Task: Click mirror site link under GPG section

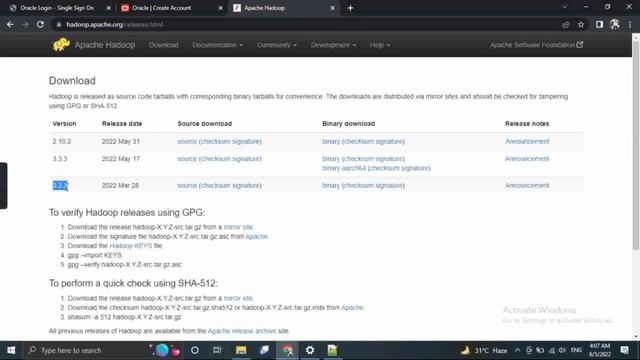Action: coord(238,227)
